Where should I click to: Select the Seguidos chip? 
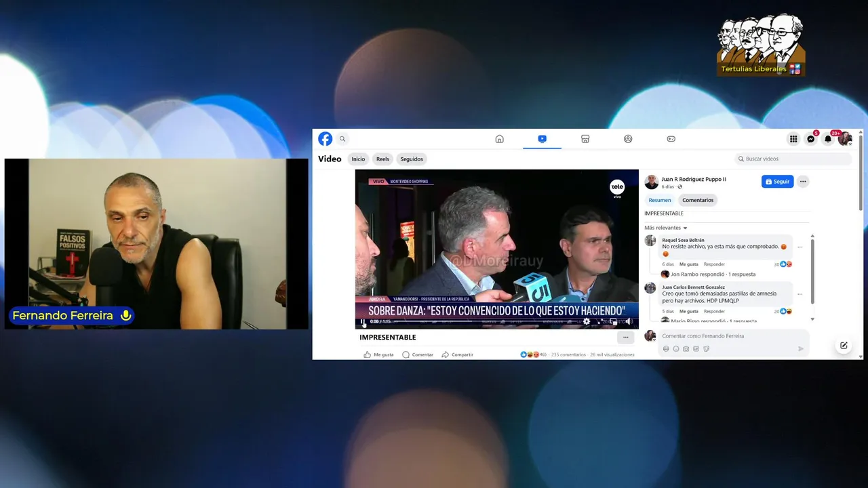[412, 159]
